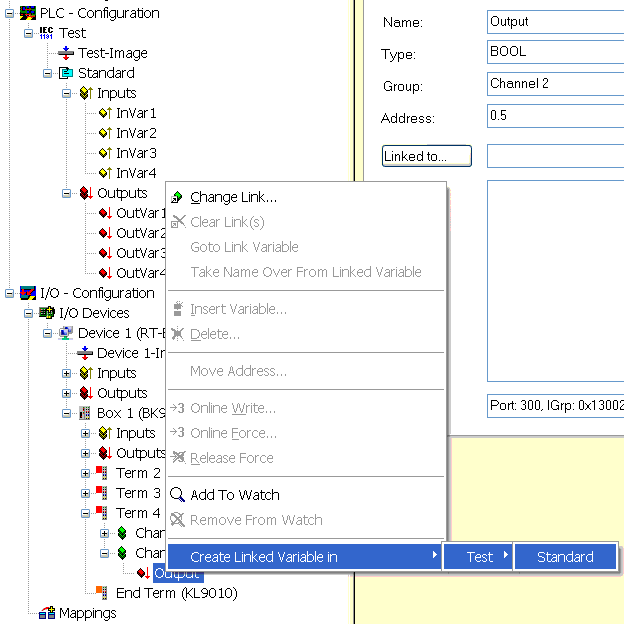
Task: Click the Term 4 terminal icon
Action: click(x=102, y=513)
